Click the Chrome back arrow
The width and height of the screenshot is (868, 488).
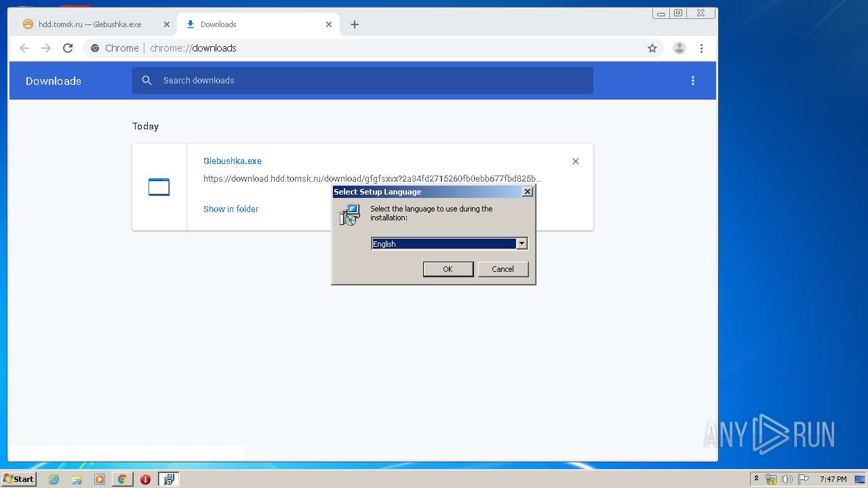24,48
